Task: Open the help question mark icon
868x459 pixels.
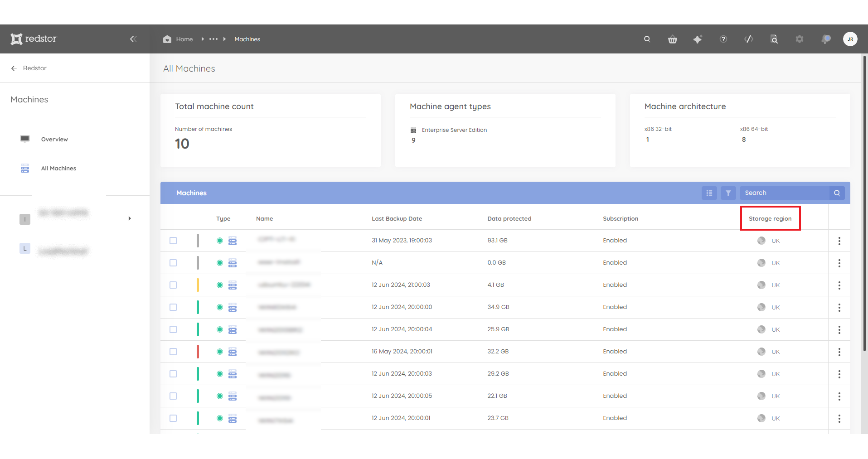Action: coord(723,39)
